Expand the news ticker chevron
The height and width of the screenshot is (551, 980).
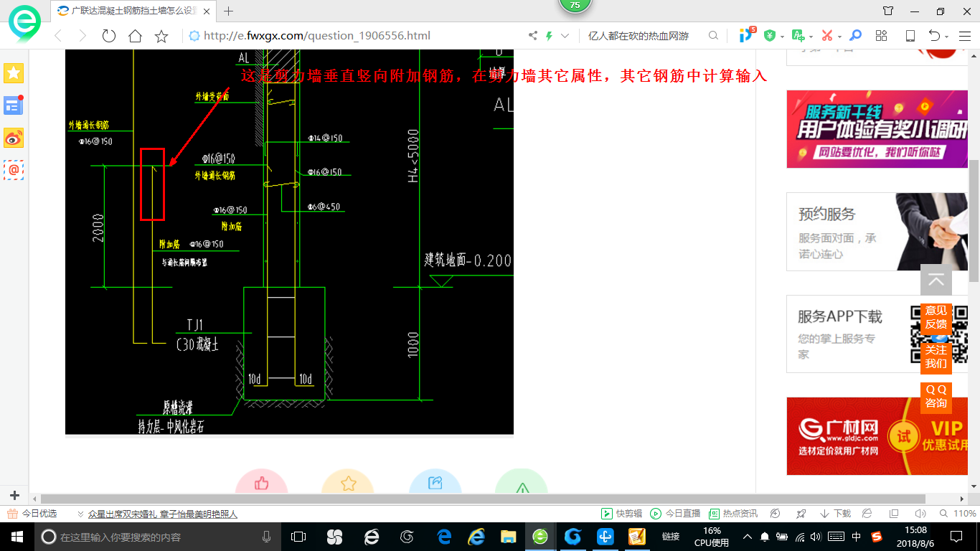80,514
